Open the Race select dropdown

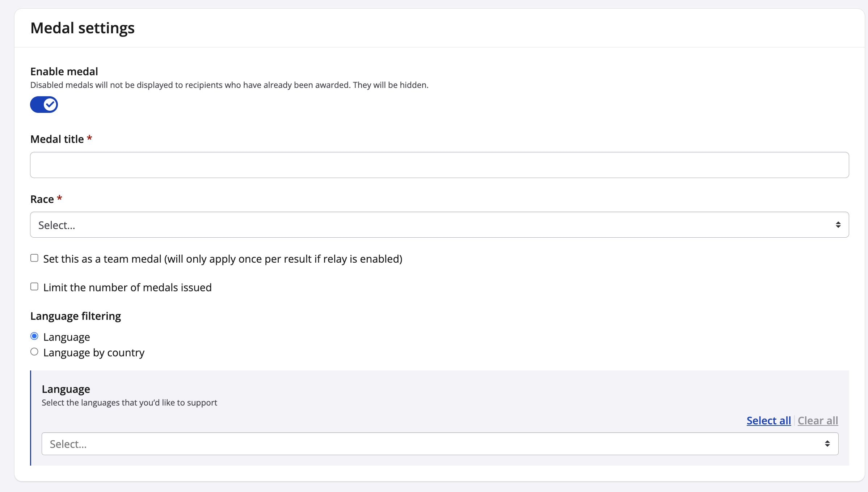click(439, 225)
